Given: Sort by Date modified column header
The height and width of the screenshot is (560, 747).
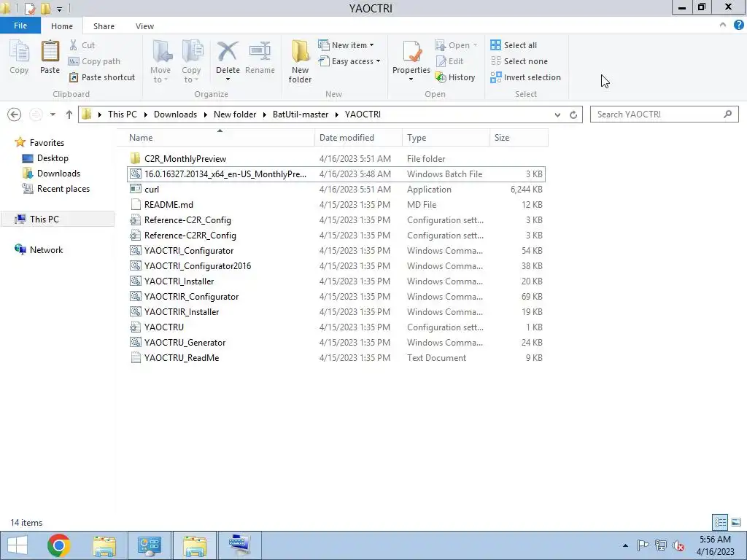Looking at the screenshot, I should coord(358,138).
